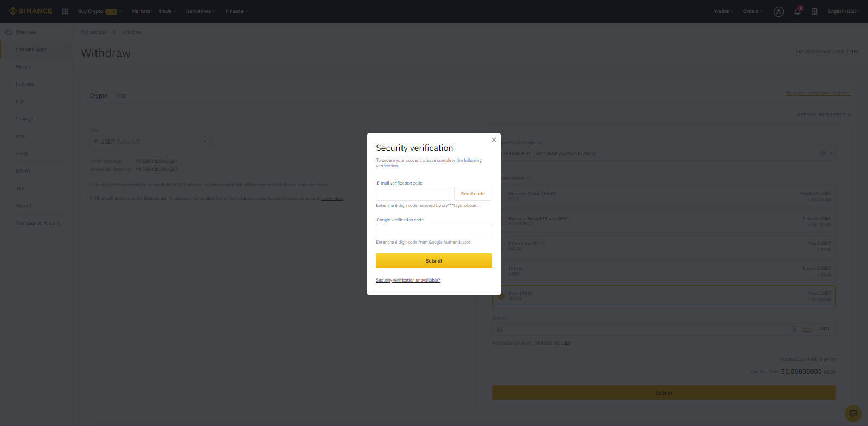Clear the withdrawal amount field
Image resolution: width=868 pixels, height=426 pixels.
point(794,329)
